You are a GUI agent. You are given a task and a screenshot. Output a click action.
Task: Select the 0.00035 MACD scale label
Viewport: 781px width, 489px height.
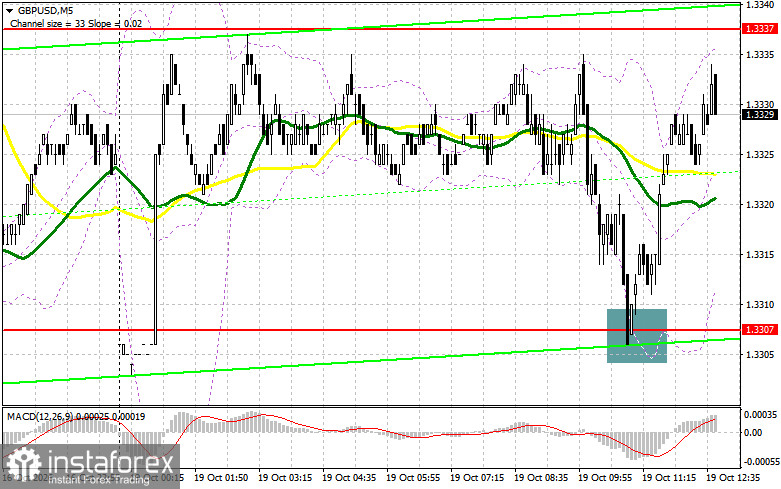click(760, 414)
